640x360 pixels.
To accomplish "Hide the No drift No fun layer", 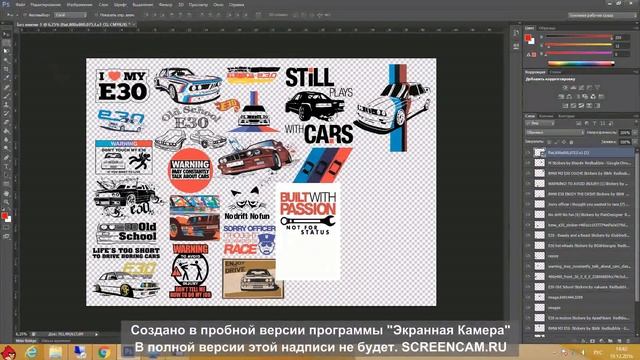I will [529, 214].
